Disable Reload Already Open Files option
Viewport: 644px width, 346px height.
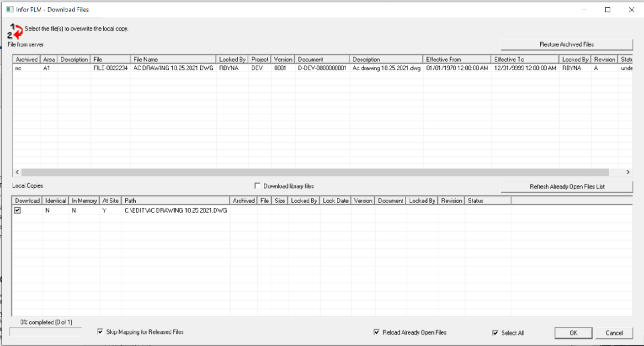[x=377, y=333]
